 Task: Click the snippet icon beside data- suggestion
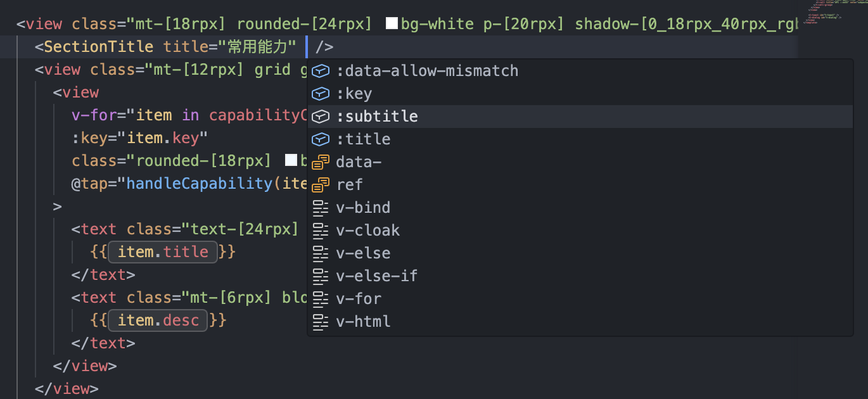point(321,162)
